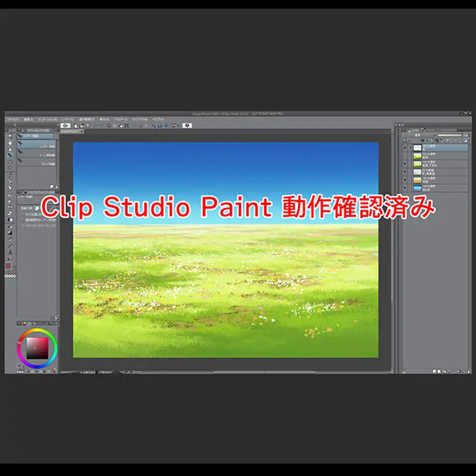476x476 pixels.
Task: Select the Zoom magnifier tool
Action: 10,136
